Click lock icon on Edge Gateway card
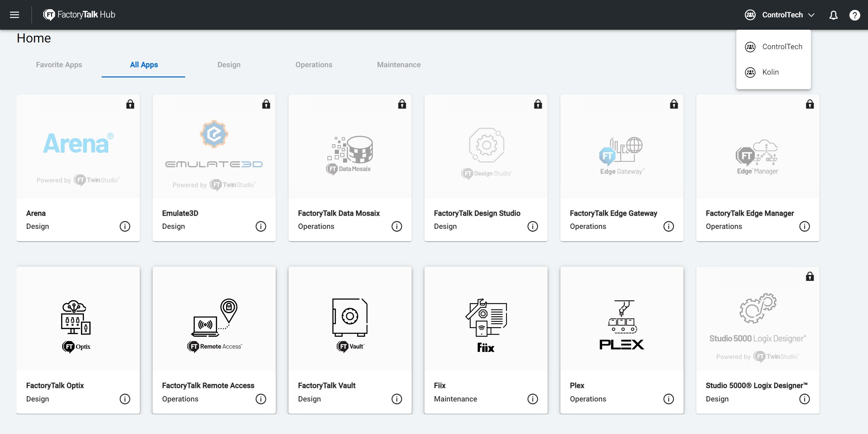This screenshot has width=868, height=434. [674, 104]
